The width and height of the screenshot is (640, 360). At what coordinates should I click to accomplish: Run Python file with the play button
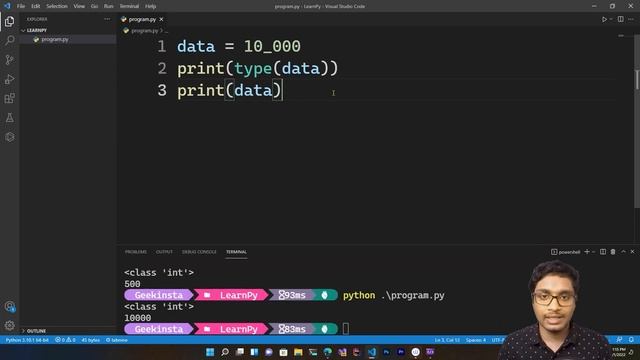click(604, 19)
